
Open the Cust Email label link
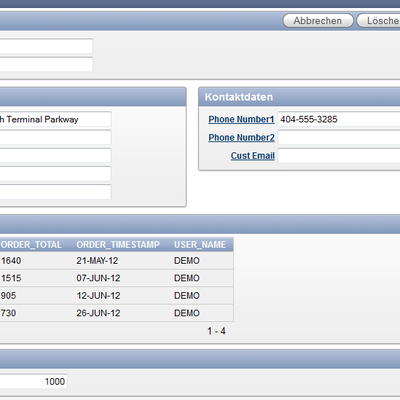(253, 156)
